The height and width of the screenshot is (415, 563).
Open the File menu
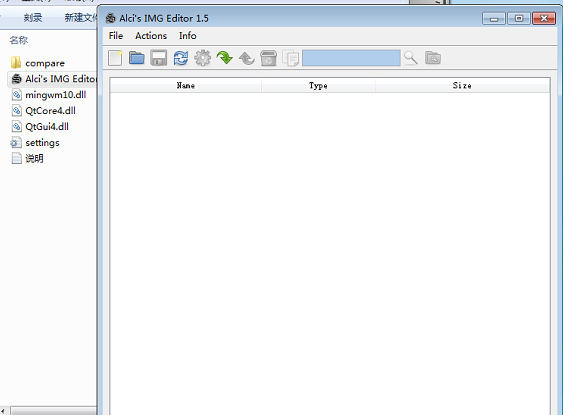[x=116, y=36]
